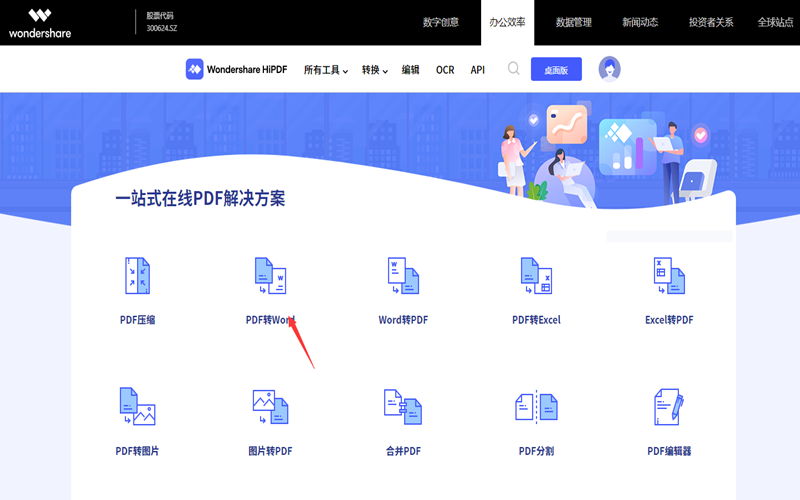800x500 pixels.
Task: Open the 全球站点 menu
Action: 776,22
